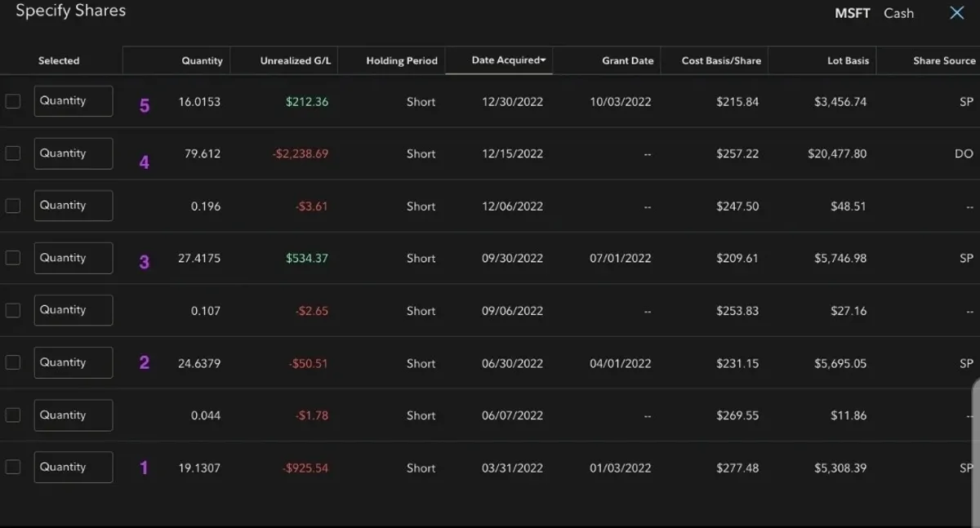The image size is (980, 528).
Task: Click the MSFT symbol label
Action: [x=852, y=13]
